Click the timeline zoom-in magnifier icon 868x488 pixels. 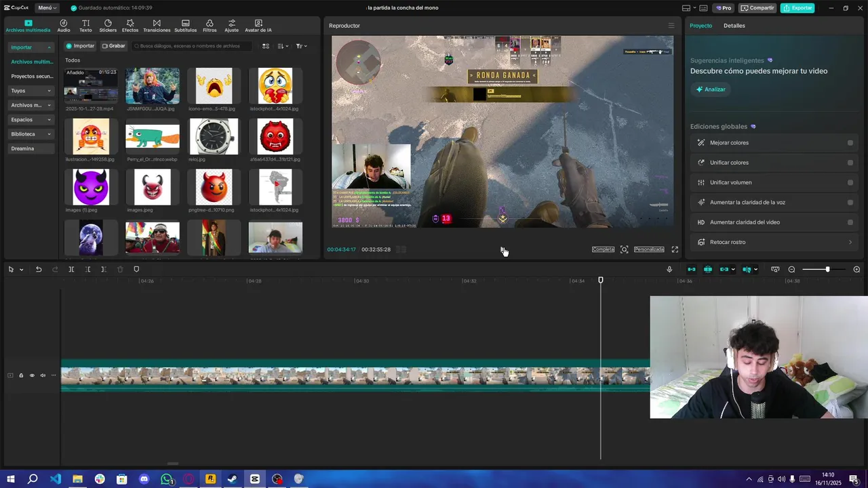pos(856,269)
